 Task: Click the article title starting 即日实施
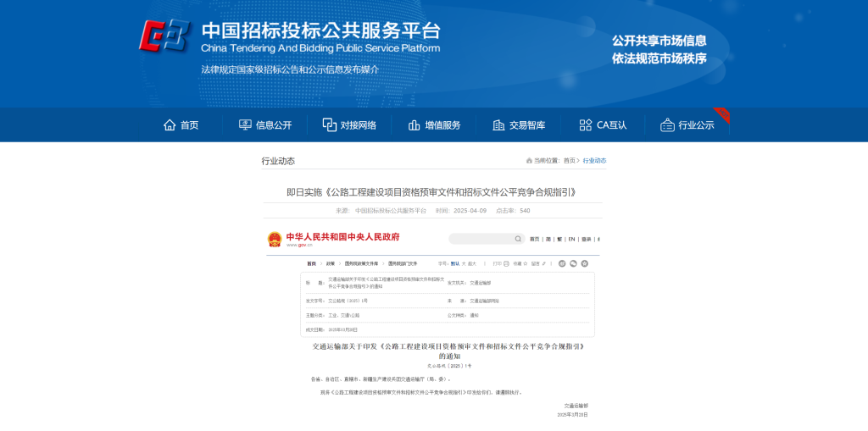pyautogui.click(x=432, y=192)
